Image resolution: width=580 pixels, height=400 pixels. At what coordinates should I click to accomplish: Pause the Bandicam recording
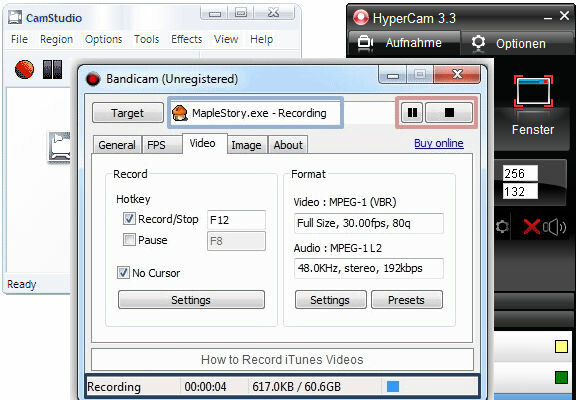(412, 112)
